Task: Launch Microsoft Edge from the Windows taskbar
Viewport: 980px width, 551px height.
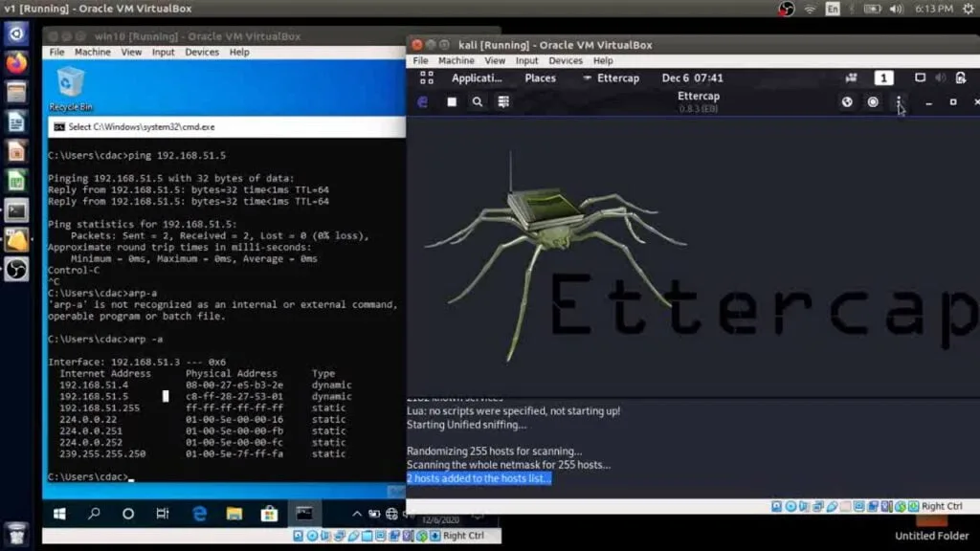Action: (199, 514)
